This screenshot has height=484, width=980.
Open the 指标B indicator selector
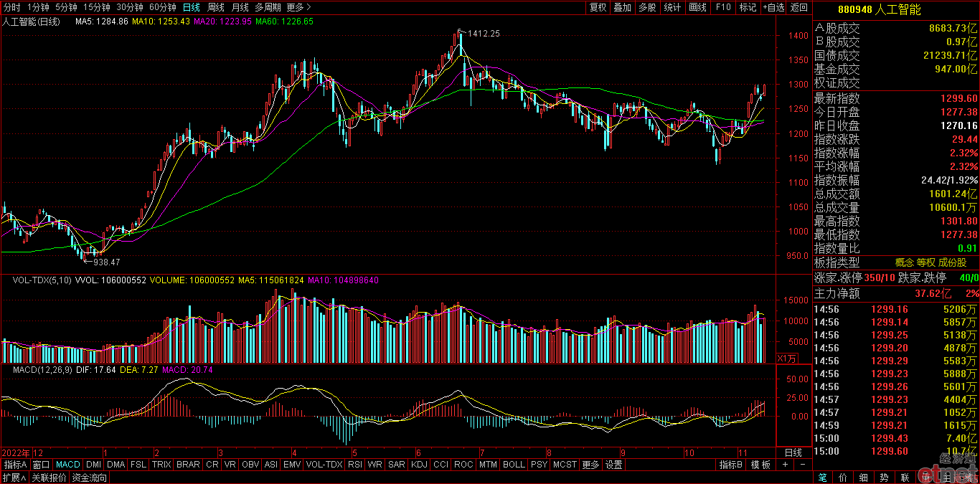point(731,465)
